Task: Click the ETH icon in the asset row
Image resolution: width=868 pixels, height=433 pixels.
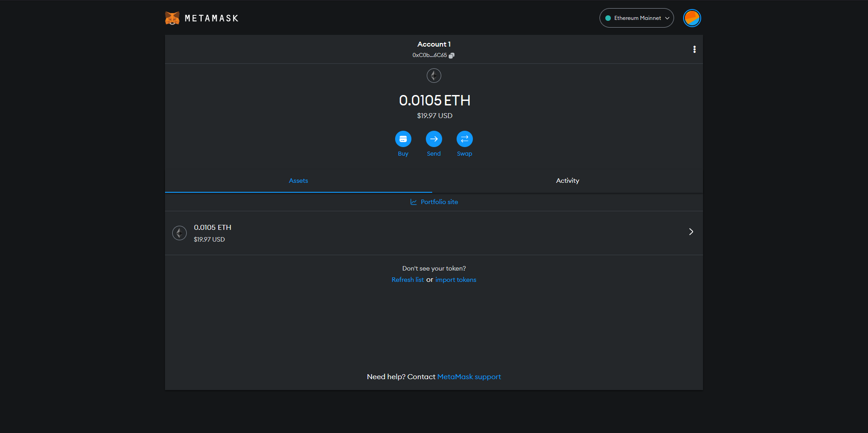Action: [179, 233]
